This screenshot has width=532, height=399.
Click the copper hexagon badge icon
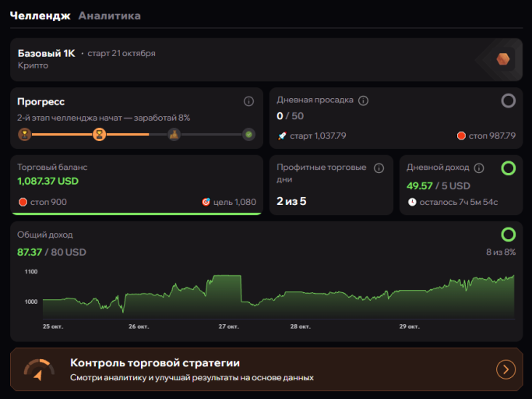click(x=503, y=59)
